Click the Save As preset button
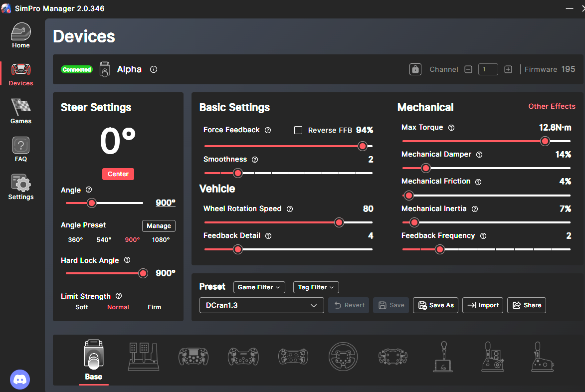Image resolution: width=585 pixels, height=392 pixels. click(435, 305)
